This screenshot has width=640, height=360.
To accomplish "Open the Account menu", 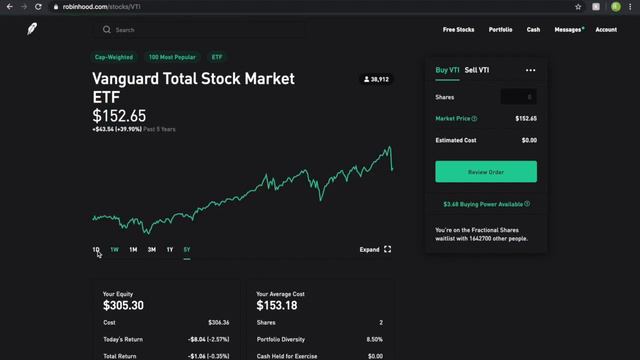I will [606, 29].
